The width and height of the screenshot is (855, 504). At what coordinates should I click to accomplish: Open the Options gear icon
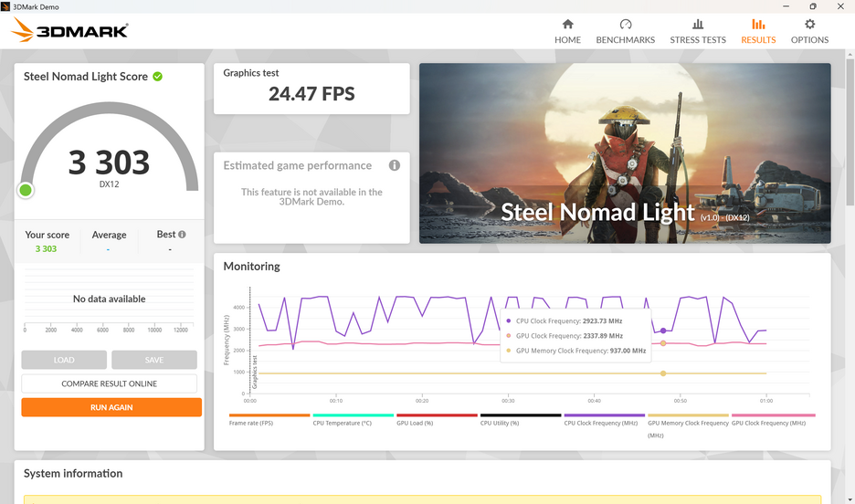click(x=809, y=24)
